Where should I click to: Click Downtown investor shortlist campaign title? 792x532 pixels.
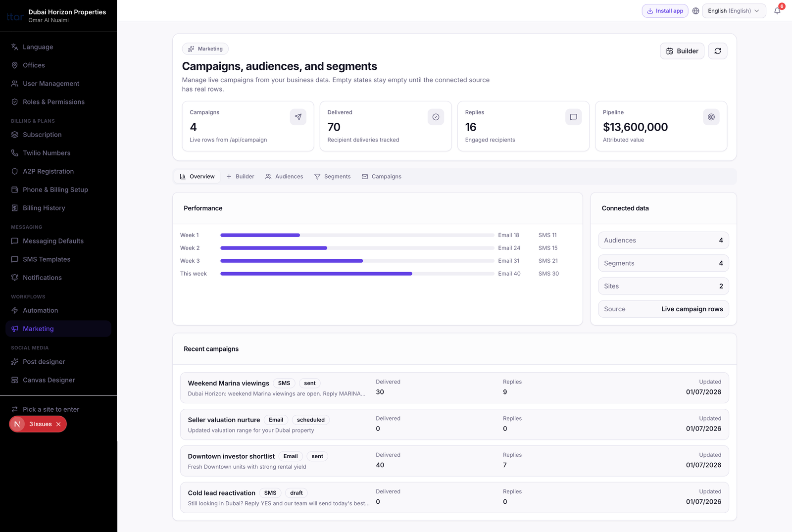pyautogui.click(x=231, y=456)
